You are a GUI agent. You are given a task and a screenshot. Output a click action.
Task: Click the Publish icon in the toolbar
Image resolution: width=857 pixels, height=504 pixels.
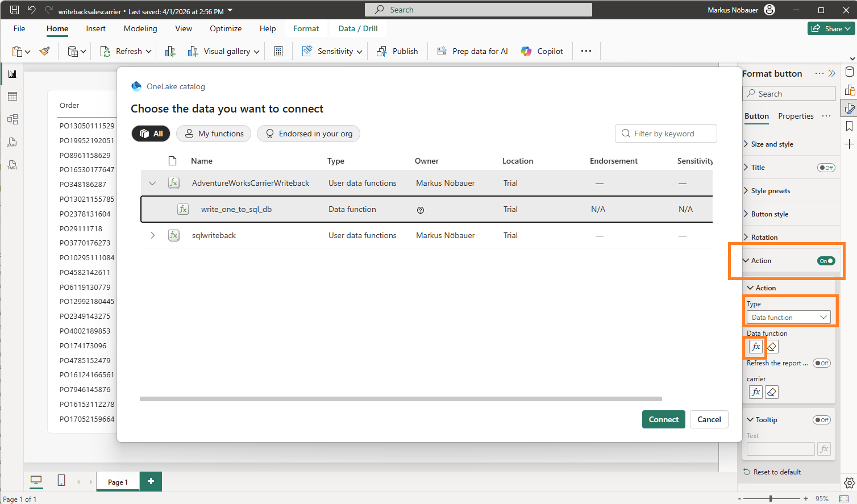click(x=382, y=51)
